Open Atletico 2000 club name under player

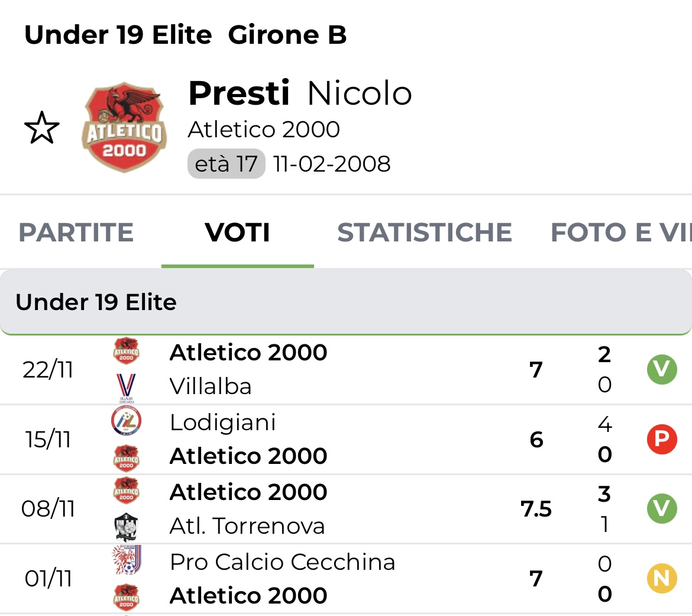264,130
